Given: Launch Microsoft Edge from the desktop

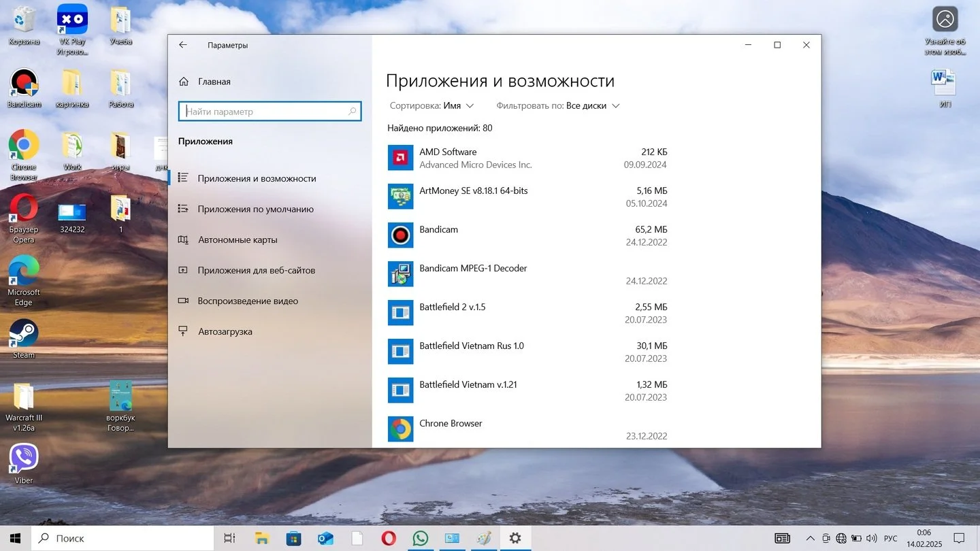Looking at the screenshot, I should click(x=24, y=281).
